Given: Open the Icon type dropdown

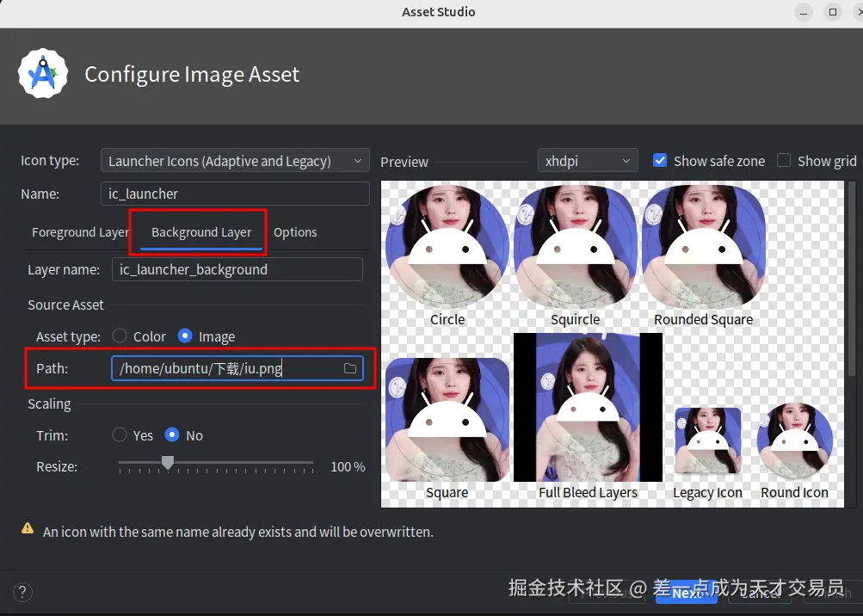Looking at the screenshot, I should 235,161.
